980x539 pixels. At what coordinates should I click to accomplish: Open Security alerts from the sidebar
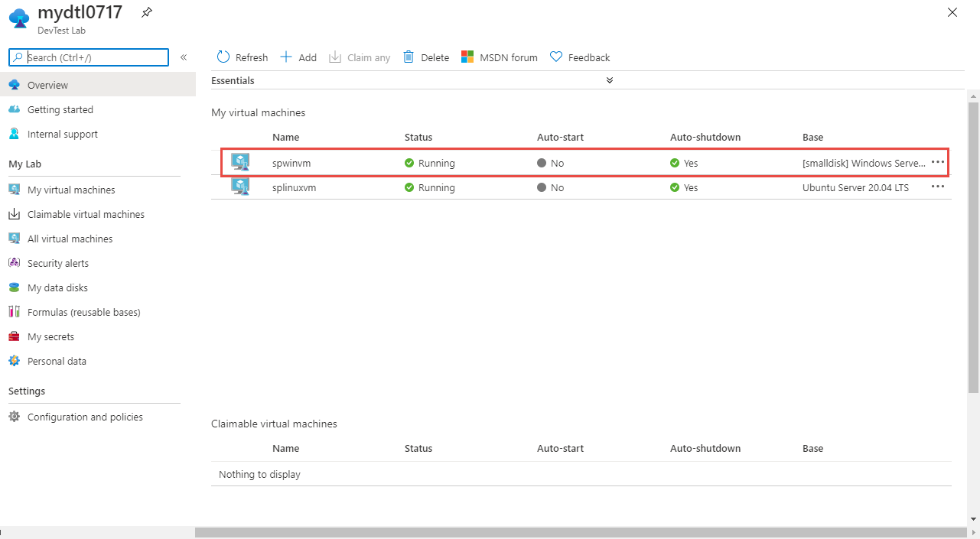57,262
